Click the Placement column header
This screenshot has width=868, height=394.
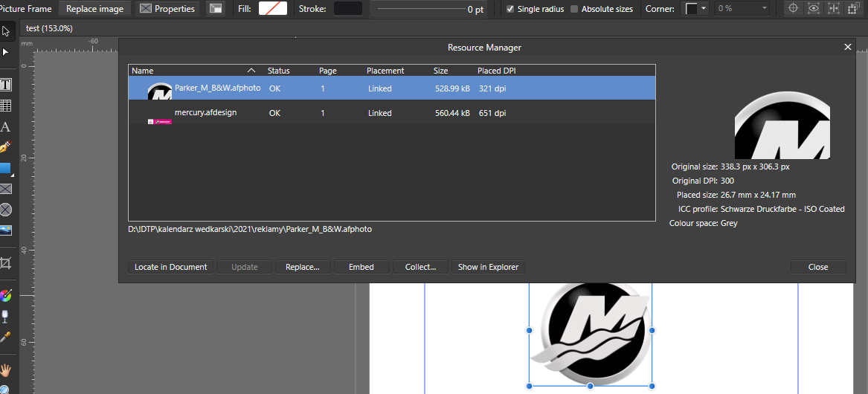tap(385, 71)
